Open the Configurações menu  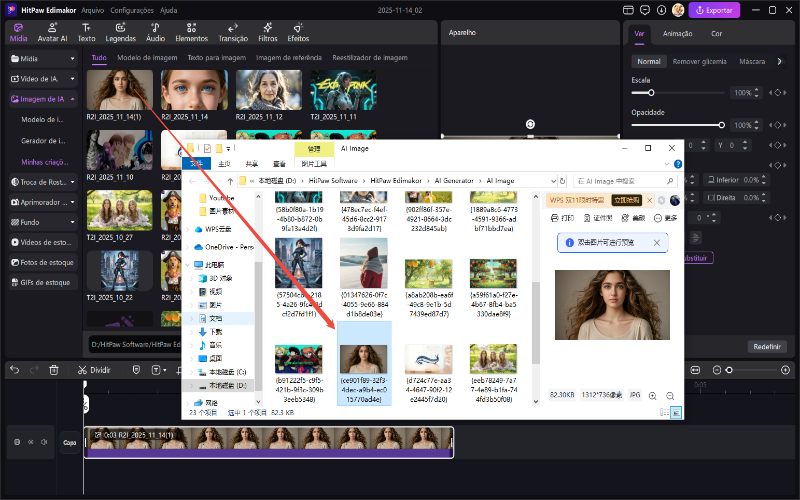132,9
